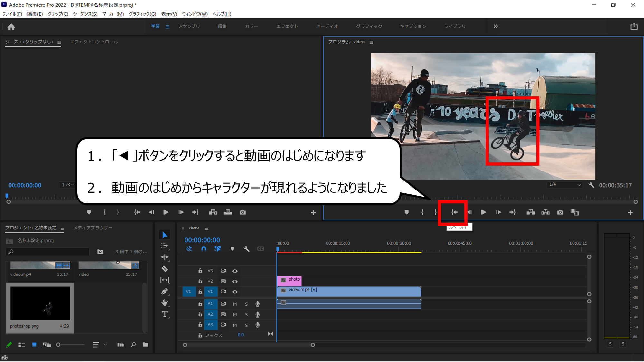Click the Project panel search field

point(48,252)
